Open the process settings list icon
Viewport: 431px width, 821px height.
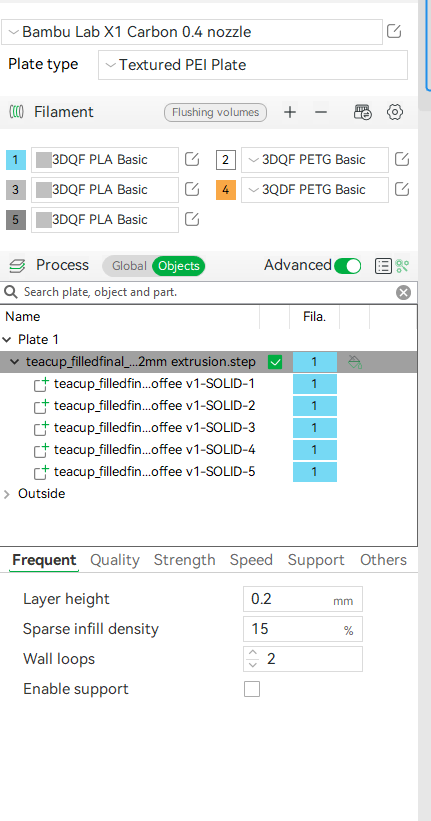[383, 266]
